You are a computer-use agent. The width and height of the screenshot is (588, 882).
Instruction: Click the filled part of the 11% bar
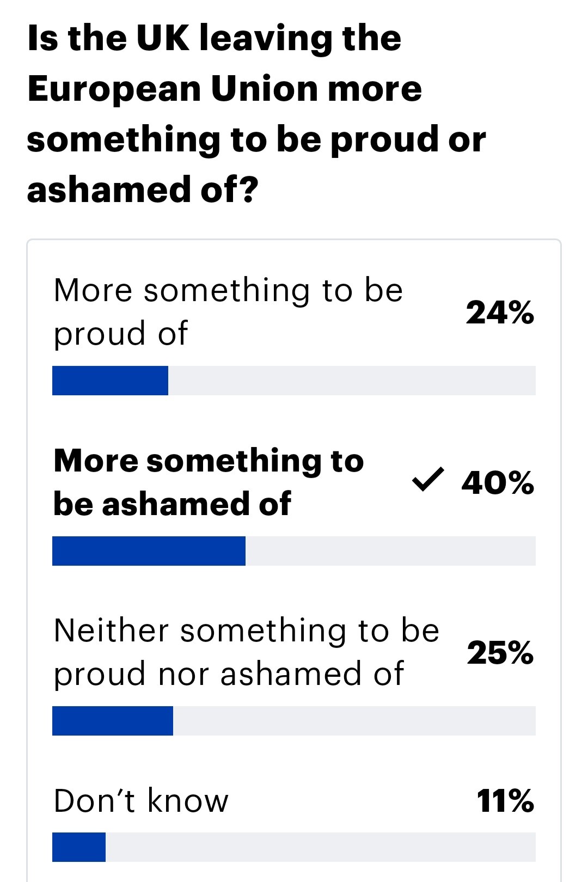tap(79, 847)
